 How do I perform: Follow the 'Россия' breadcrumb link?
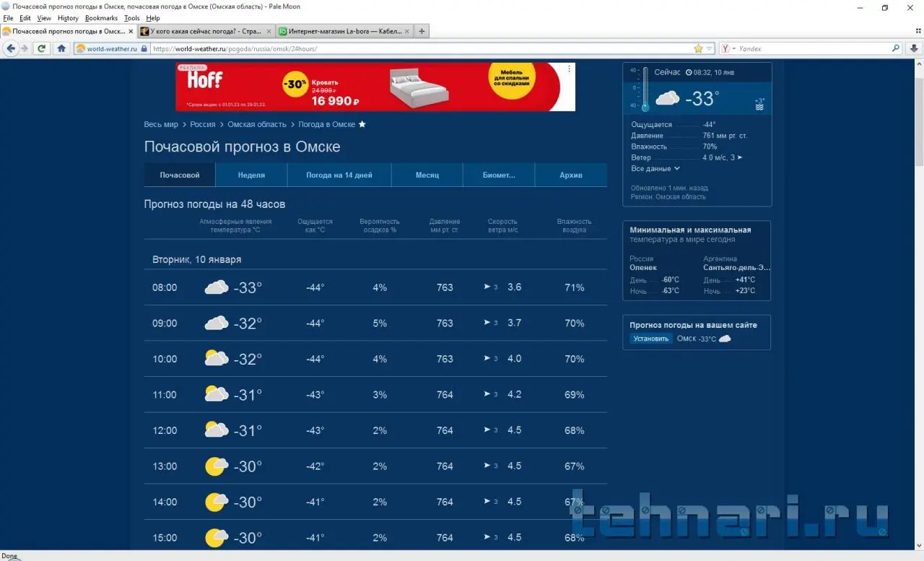click(203, 124)
